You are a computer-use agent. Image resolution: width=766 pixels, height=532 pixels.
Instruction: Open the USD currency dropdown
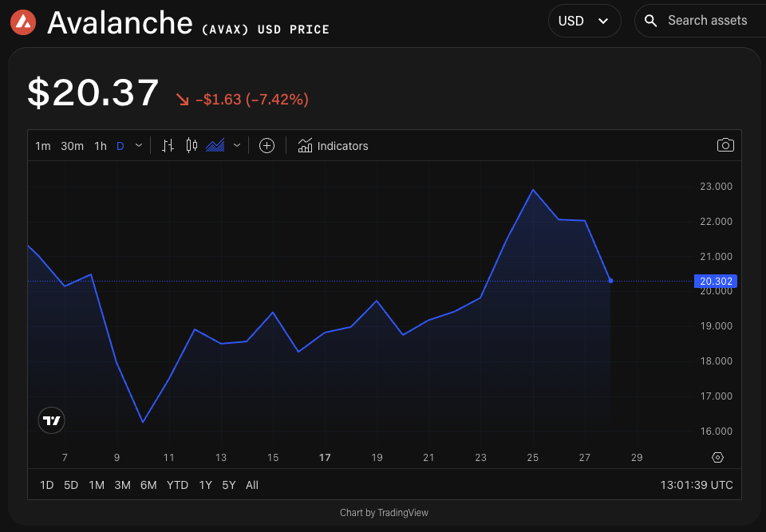click(x=585, y=20)
